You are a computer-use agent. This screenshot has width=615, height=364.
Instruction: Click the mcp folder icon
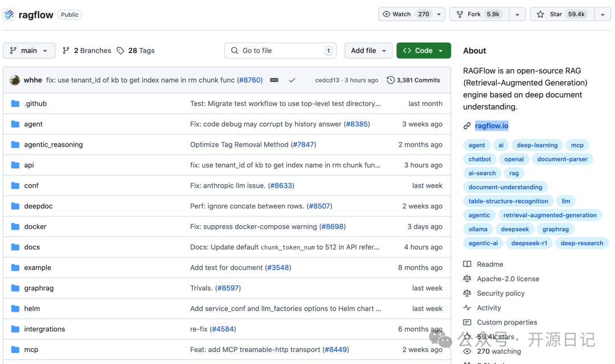click(x=15, y=350)
